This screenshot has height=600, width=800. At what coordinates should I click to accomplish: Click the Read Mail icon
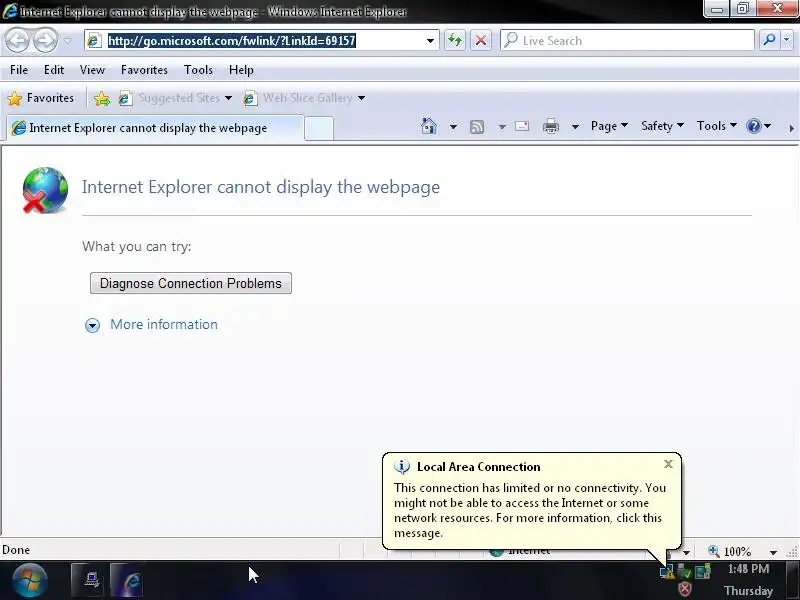522,126
